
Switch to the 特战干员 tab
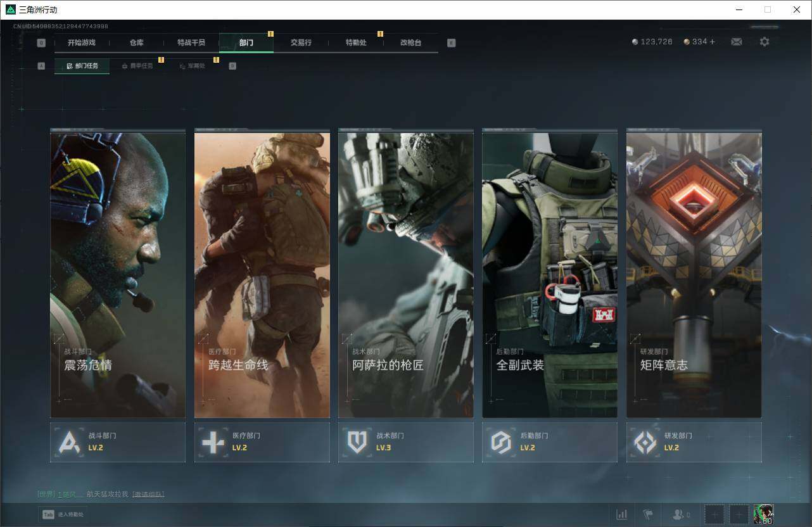click(191, 43)
